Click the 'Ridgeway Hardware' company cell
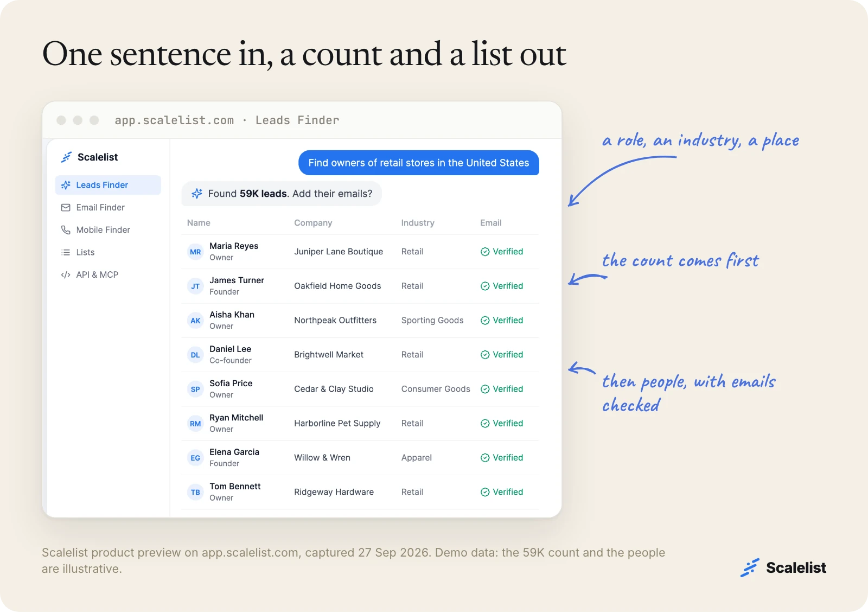The image size is (868, 613). coord(334,492)
